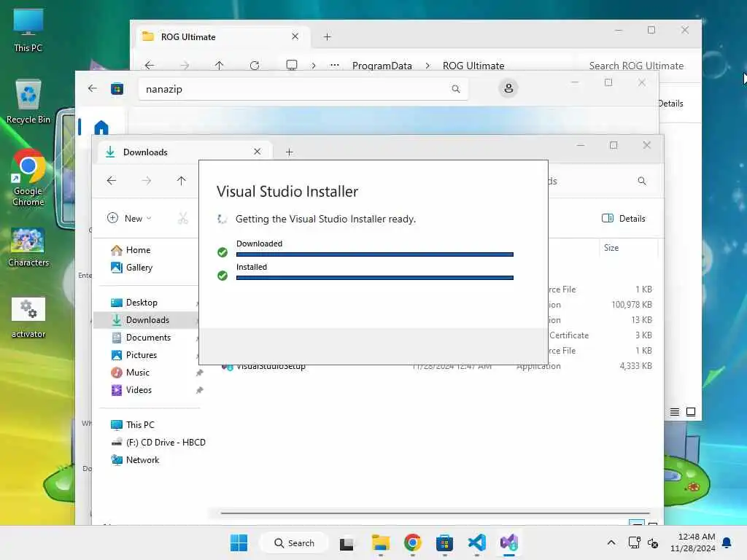The width and height of the screenshot is (747, 560).
Task: Click horizontal scrollbar in Downloads window
Action: click(x=435, y=513)
